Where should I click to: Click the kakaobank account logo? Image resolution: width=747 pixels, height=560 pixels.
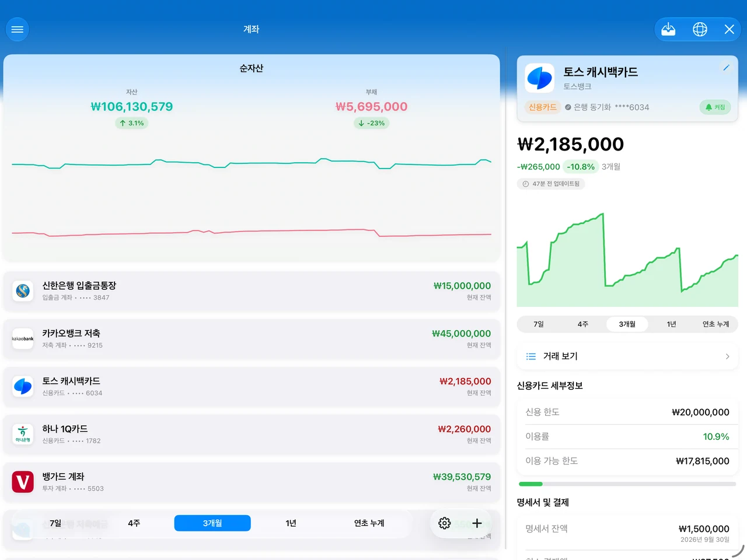[x=23, y=338]
